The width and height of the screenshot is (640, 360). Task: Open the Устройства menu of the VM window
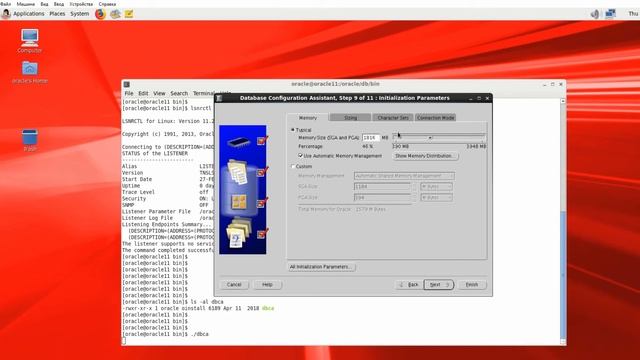(81, 4)
